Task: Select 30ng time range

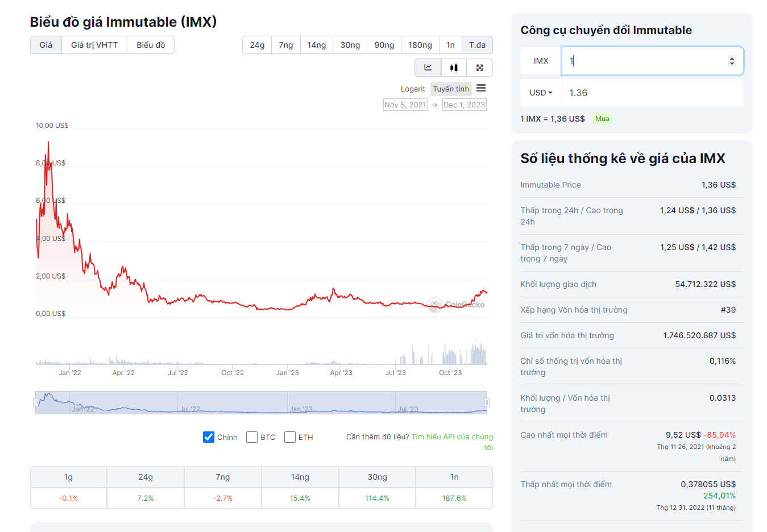Action: click(x=350, y=45)
